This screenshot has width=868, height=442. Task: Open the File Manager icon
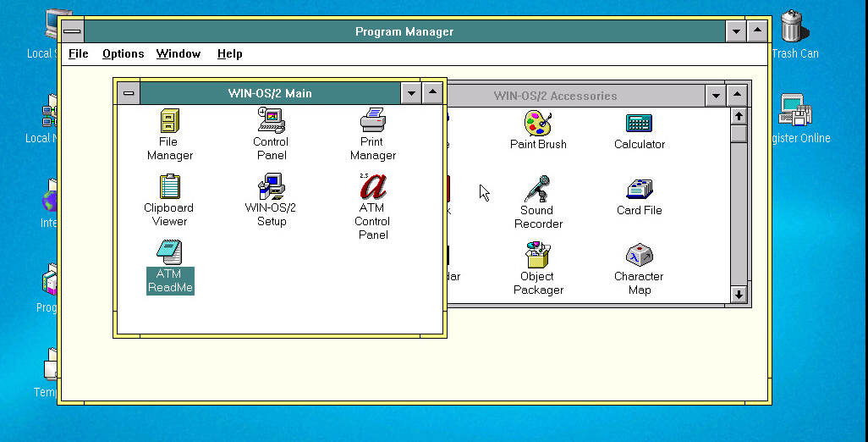point(169,122)
